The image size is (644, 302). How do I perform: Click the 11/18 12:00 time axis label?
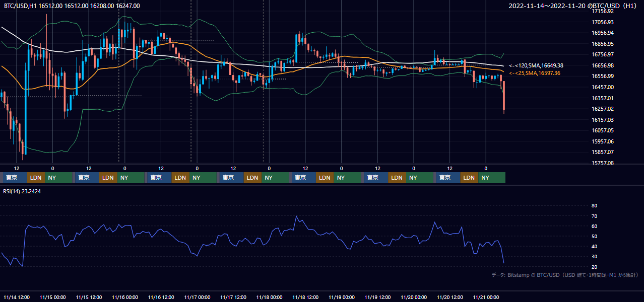[306, 297]
